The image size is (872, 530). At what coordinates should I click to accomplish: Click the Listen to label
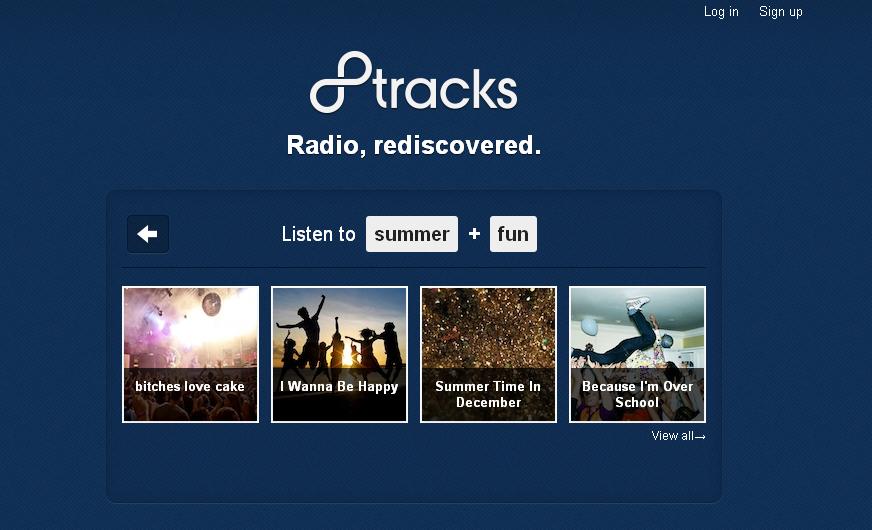coord(318,234)
